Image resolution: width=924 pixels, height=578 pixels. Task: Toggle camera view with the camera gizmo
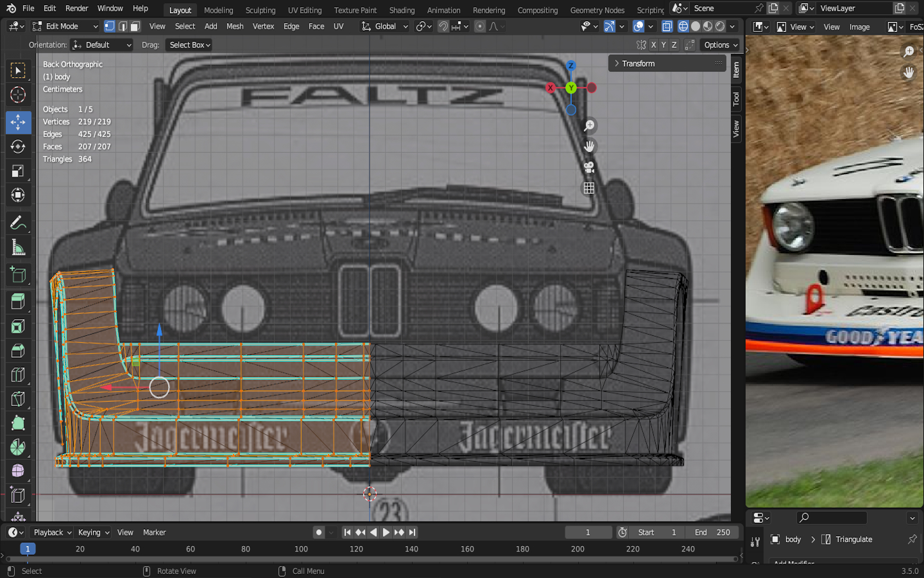tap(589, 167)
